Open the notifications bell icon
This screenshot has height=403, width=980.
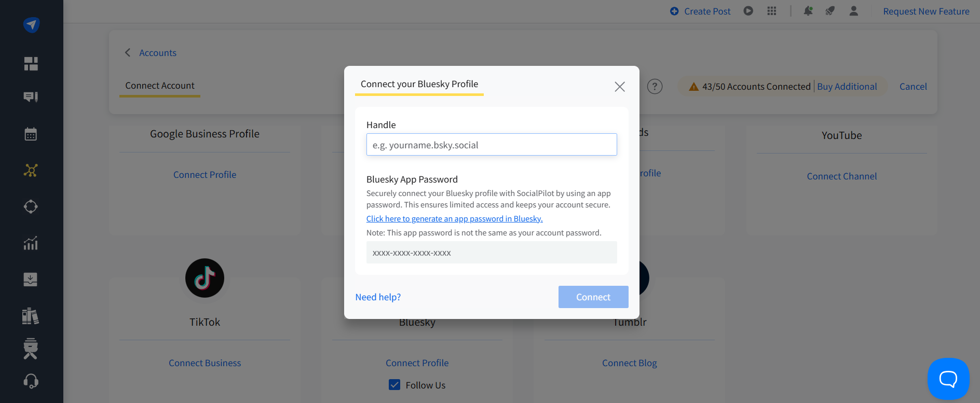click(808, 11)
